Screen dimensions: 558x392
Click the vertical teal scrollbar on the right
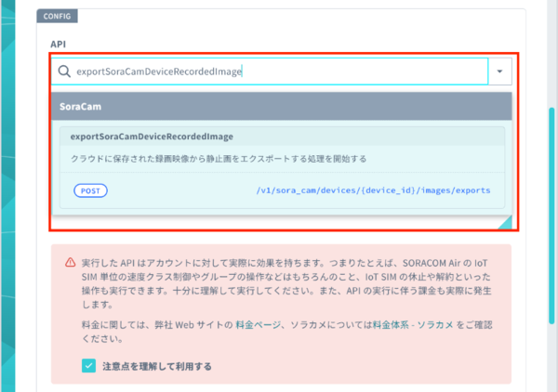(551, 216)
